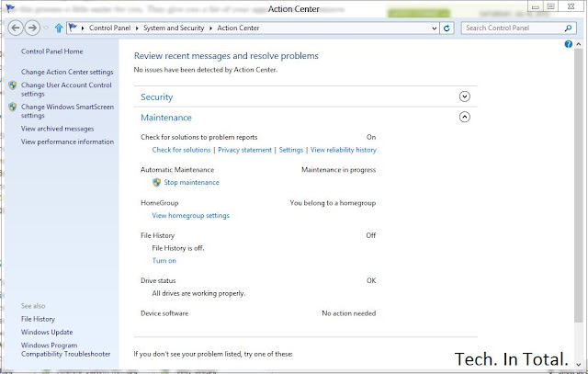Viewport: 588px width, 374px height.
Task: Open View archived messages
Action: click(57, 129)
